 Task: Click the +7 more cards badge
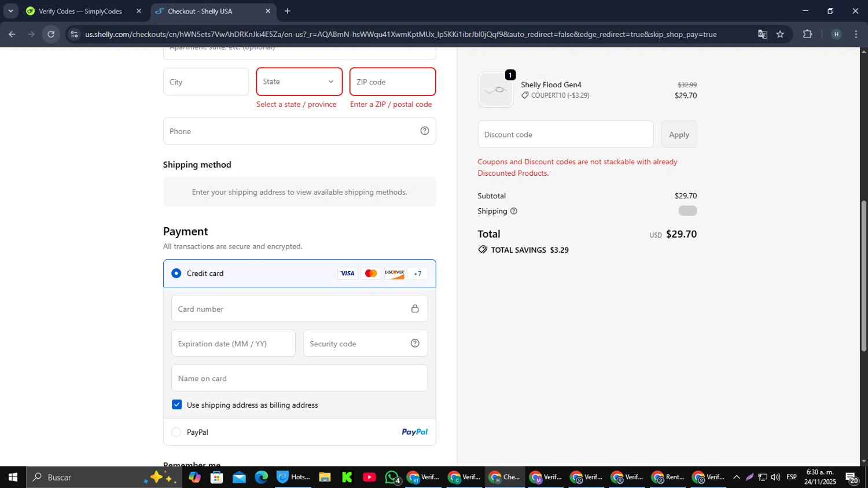[418, 273]
